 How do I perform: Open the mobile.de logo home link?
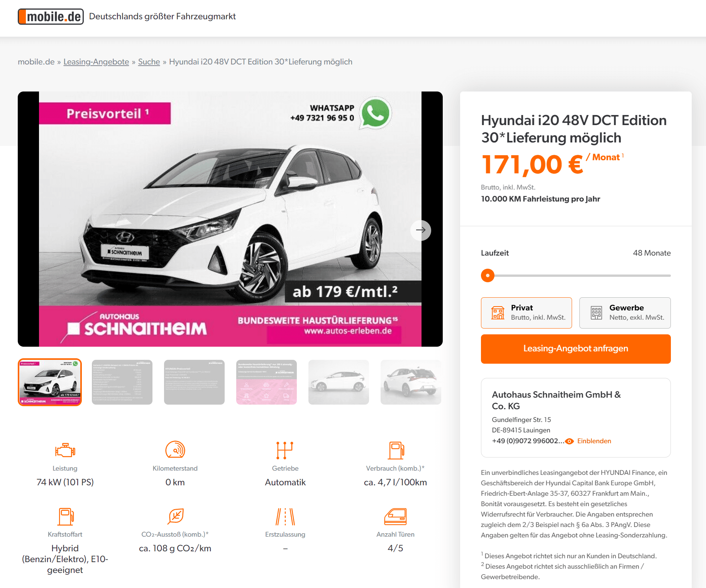pos(51,17)
